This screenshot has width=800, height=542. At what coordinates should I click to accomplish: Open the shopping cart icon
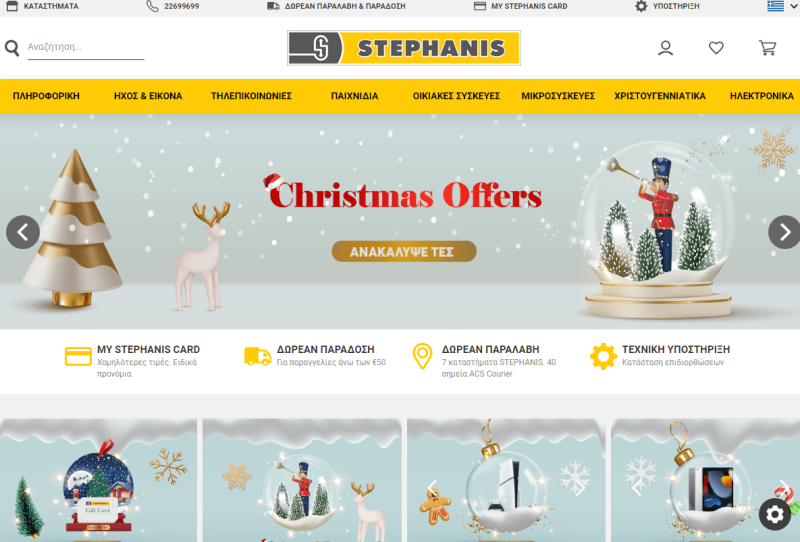point(767,48)
